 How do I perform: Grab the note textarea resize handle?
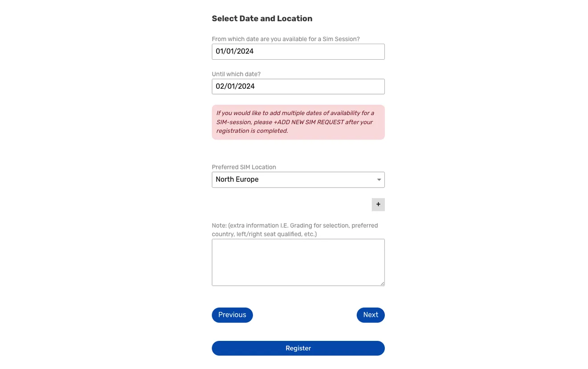coord(382,283)
